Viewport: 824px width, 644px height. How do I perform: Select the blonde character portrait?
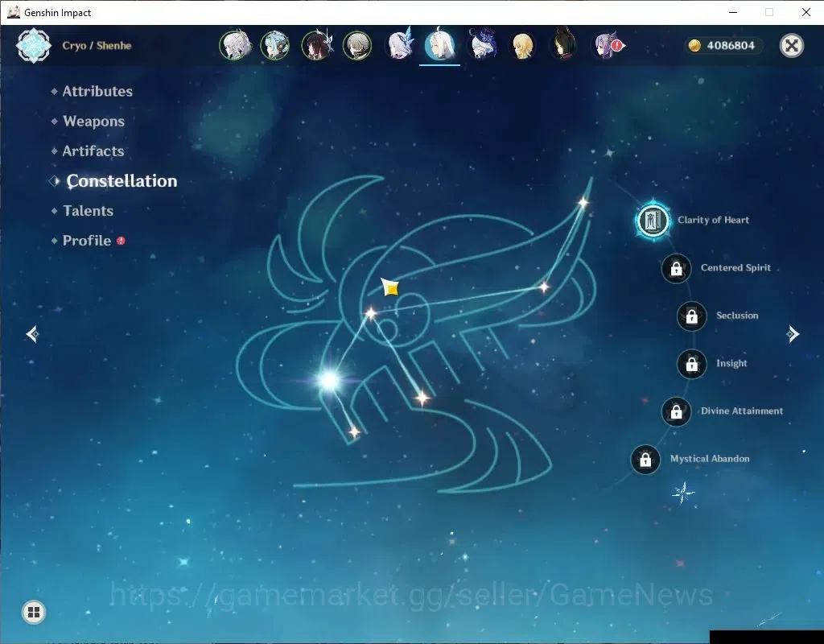pos(522,46)
